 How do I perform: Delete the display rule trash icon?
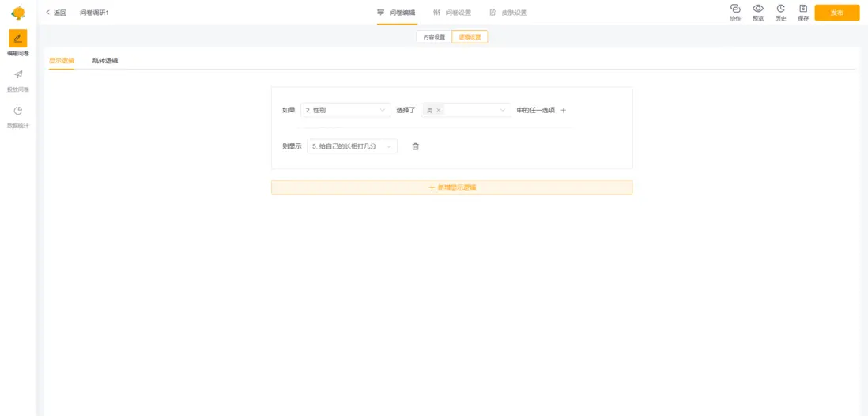pos(416,146)
